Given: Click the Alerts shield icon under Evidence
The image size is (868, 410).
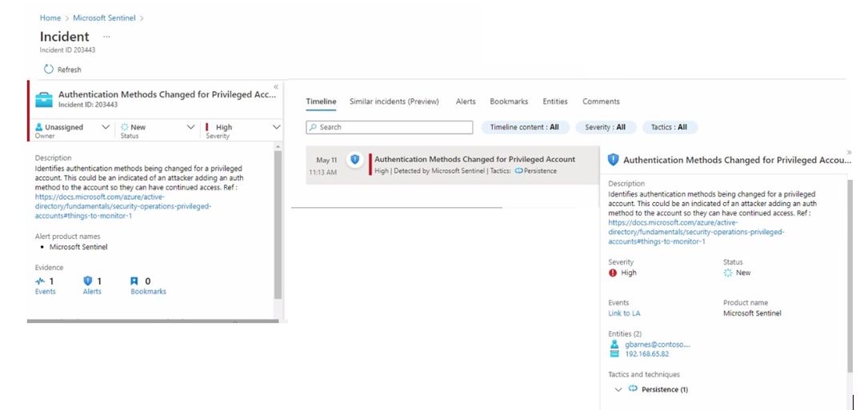Looking at the screenshot, I should (87, 281).
